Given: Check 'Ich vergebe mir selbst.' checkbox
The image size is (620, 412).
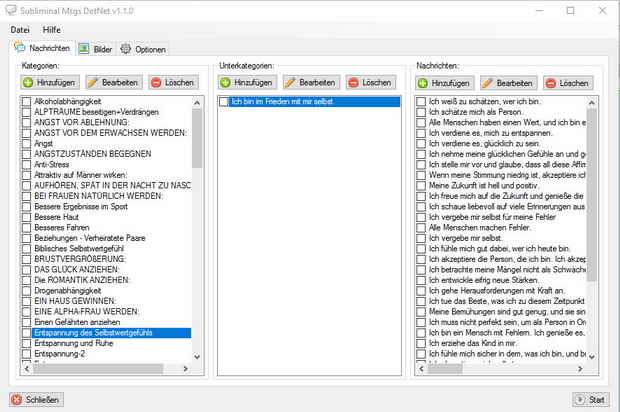Looking at the screenshot, I should [421, 238].
